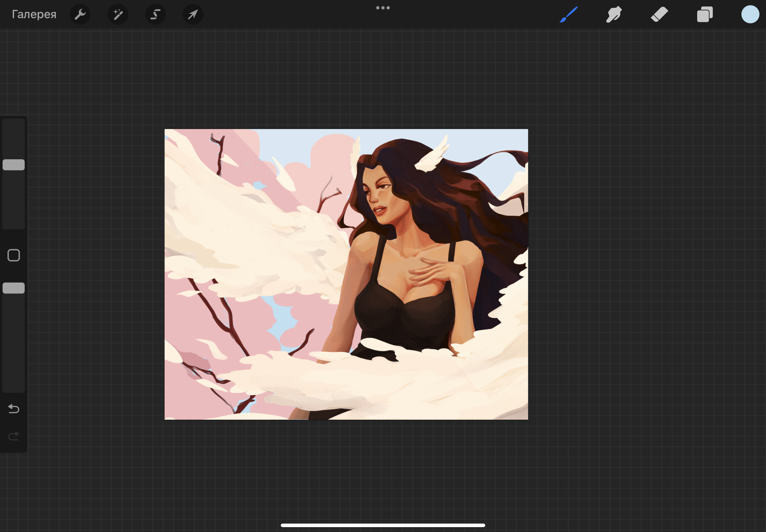The height and width of the screenshot is (532, 766).
Task: Undo the last action
Action: (14, 409)
